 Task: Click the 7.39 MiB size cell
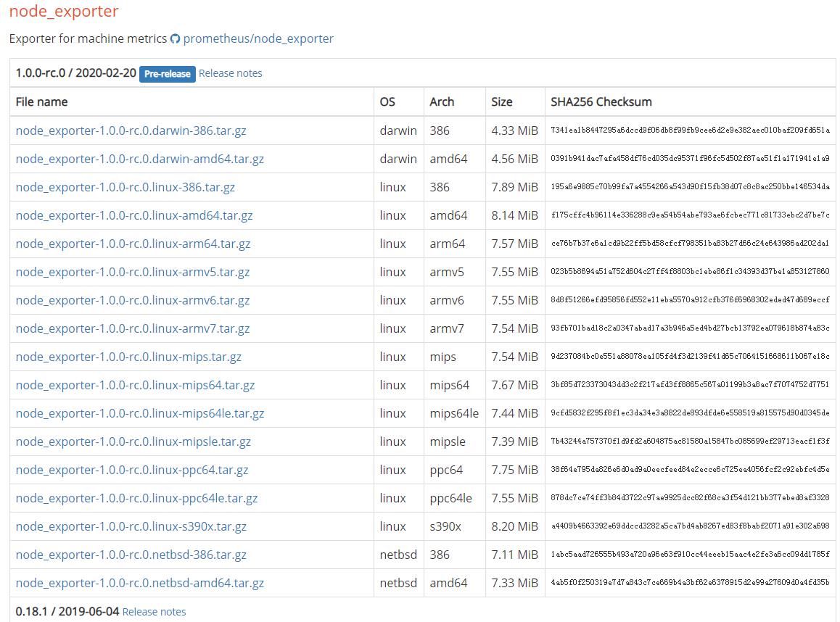pyautogui.click(x=515, y=441)
